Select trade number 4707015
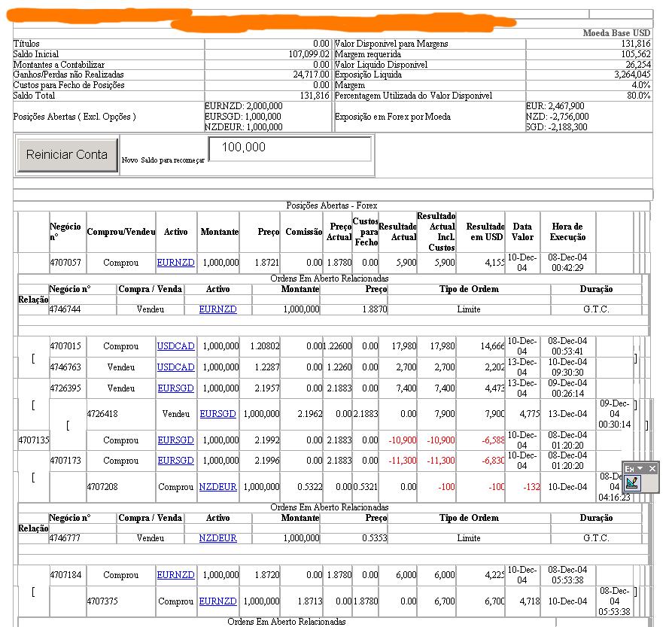672x627 pixels. click(65, 346)
